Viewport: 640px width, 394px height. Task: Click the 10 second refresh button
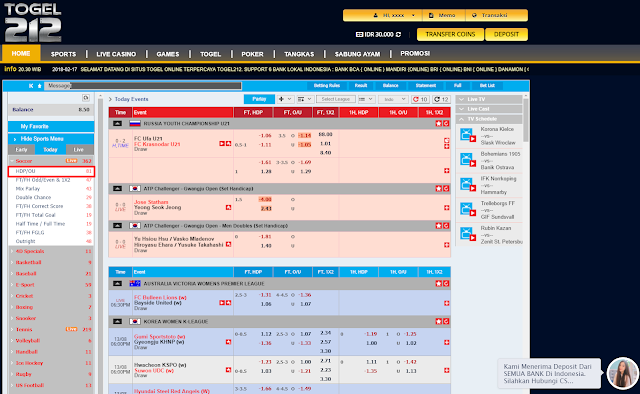(420, 99)
